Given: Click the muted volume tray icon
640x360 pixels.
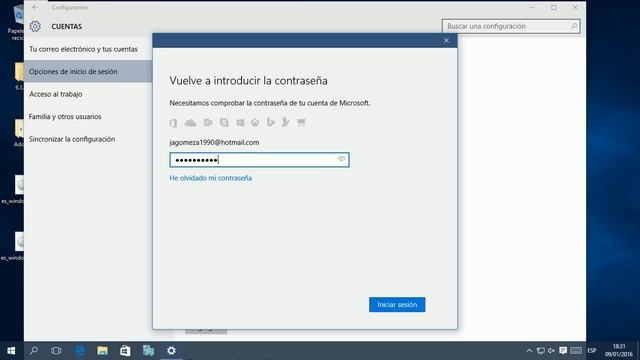Looking at the screenshot, I should pyautogui.click(x=551, y=351).
